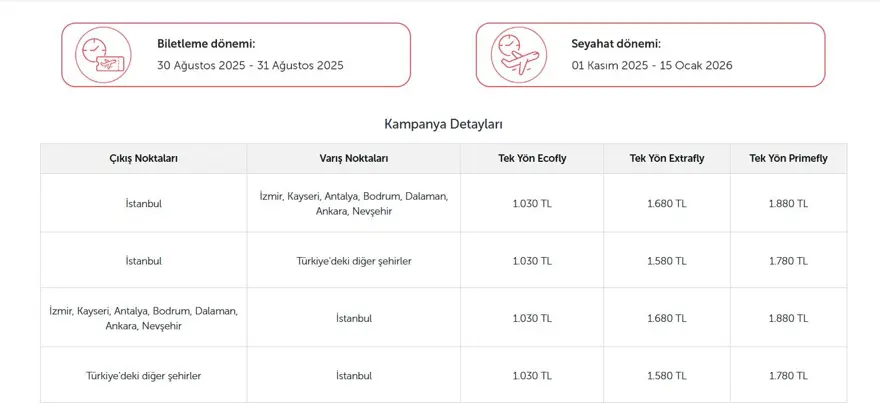This screenshot has height=419, width=880.
Task: Select the "01 Kasım 2025 - 15 Ocak 2026" date text
Action: pos(652,65)
